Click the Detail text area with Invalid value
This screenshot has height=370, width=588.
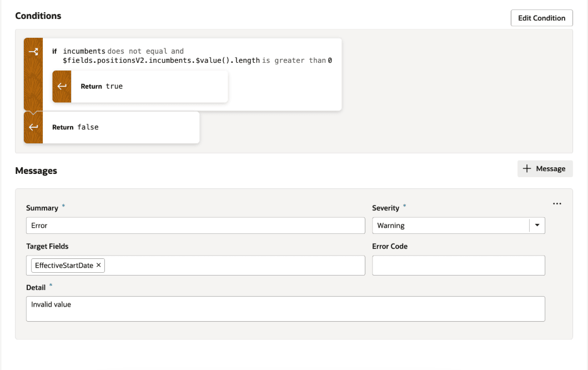tap(285, 309)
